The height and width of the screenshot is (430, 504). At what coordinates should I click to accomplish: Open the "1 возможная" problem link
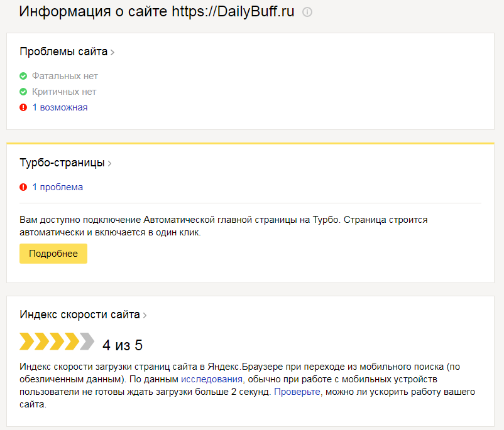60,107
